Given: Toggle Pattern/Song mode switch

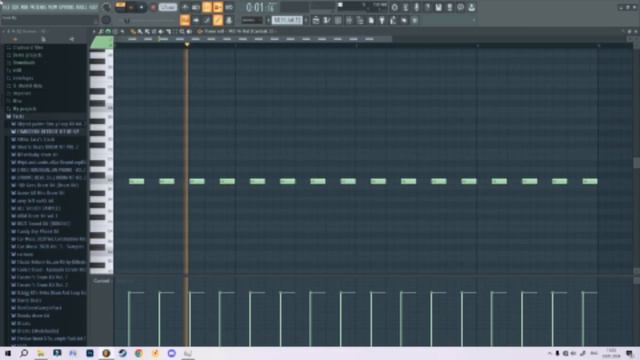Looking at the screenshot, I should (120, 7).
